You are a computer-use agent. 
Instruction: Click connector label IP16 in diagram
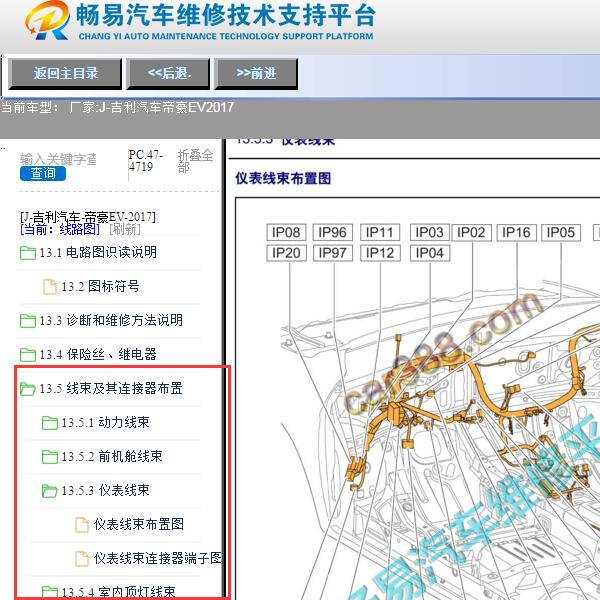pyautogui.click(x=517, y=232)
